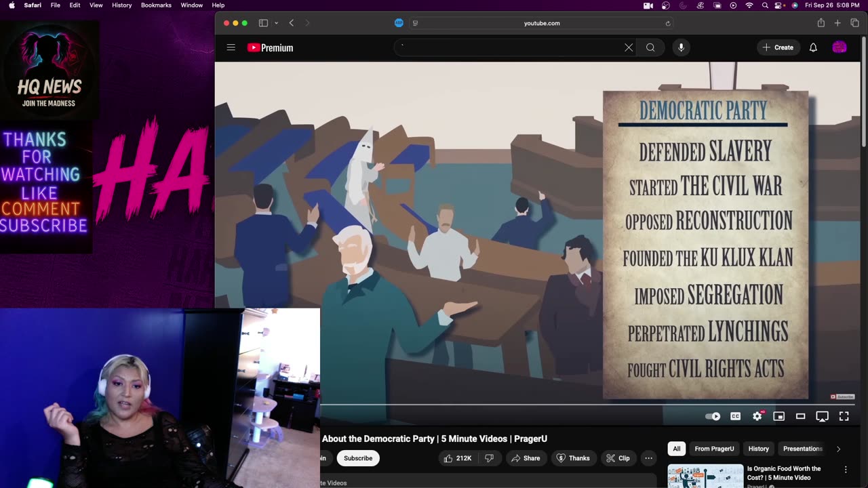
Task: Enable miniplayer mode
Action: (x=779, y=416)
